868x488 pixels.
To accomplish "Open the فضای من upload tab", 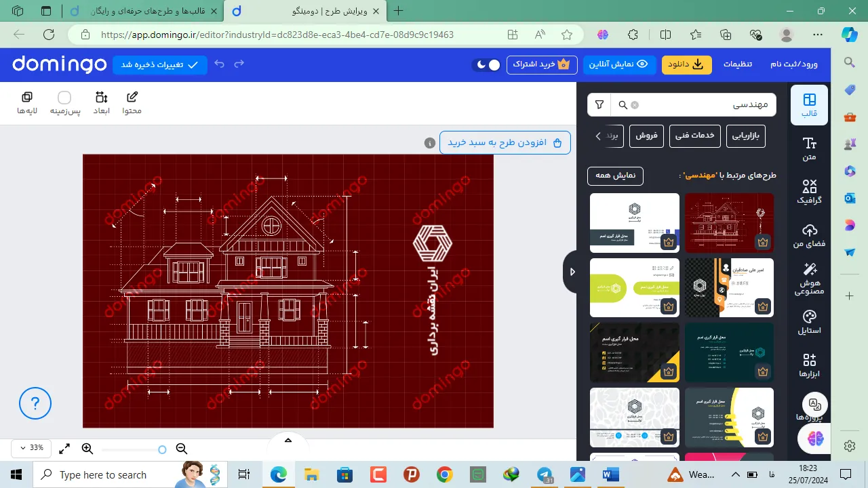I will [809, 235].
